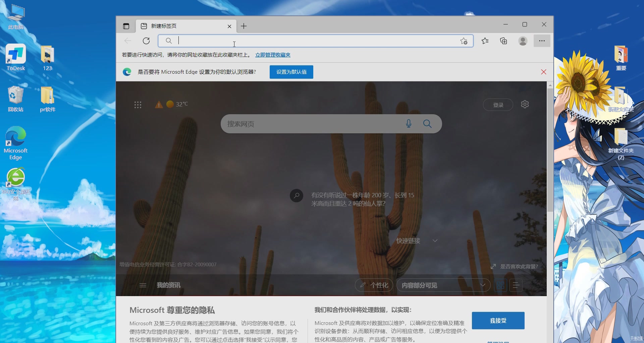Screen dimensions: 644x343
Task: Select ToDesk desktop shortcut
Action: [16, 58]
